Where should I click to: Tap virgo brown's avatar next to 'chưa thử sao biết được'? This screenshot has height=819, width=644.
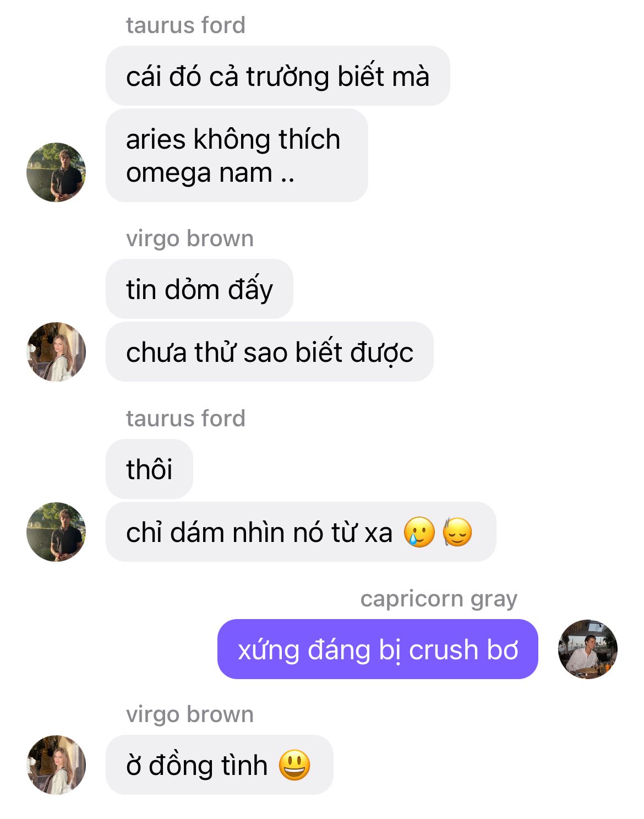pyautogui.click(x=56, y=352)
